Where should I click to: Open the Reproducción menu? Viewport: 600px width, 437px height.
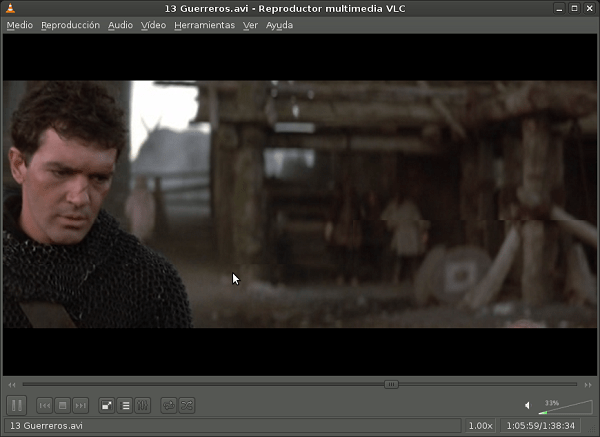70,25
